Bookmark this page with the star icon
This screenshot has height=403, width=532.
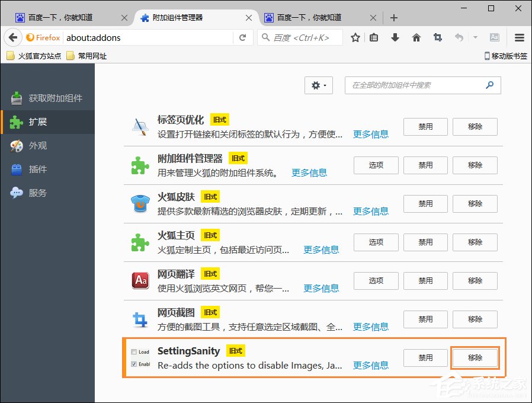tap(354, 37)
